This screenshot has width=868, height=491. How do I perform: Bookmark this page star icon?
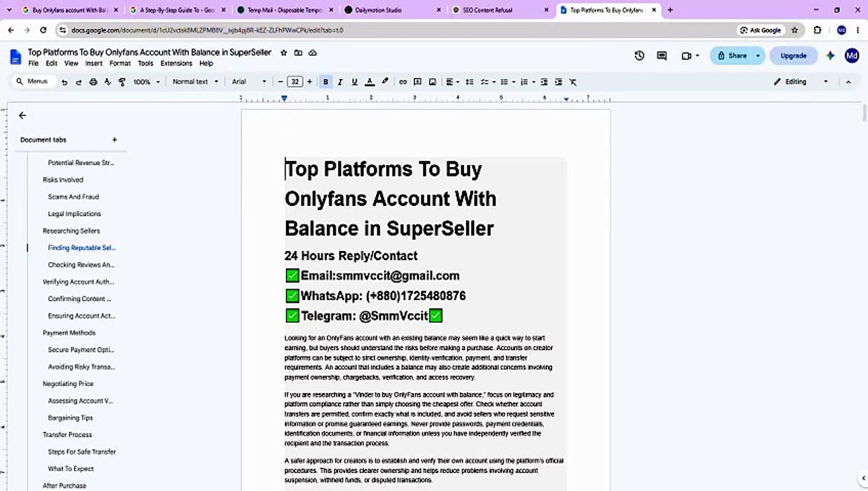pyautogui.click(x=794, y=30)
